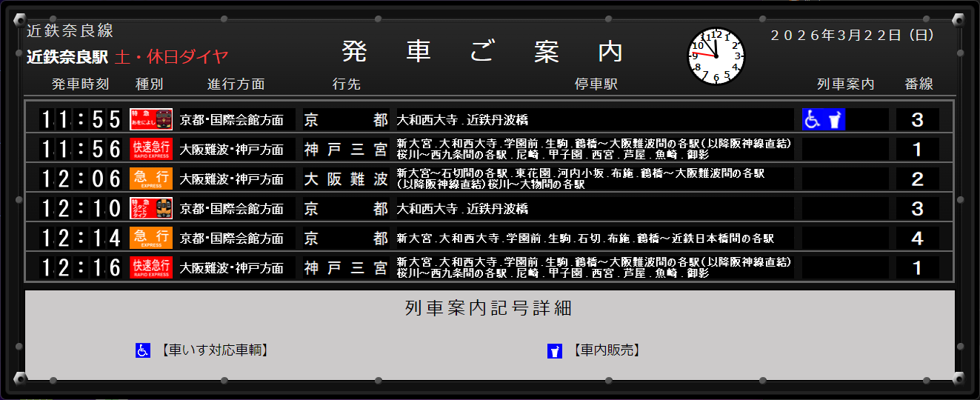Click the limited express train icon at 12:10
Viewport: 980px width, 400px height.
coord(151,208)
